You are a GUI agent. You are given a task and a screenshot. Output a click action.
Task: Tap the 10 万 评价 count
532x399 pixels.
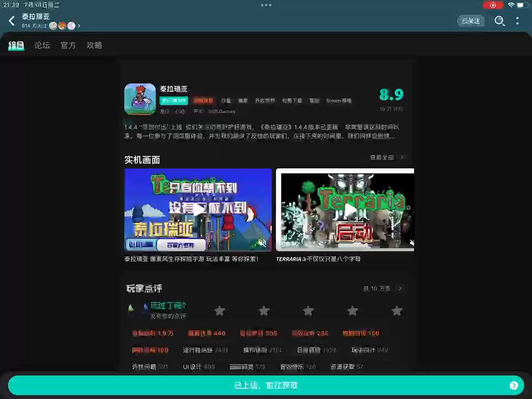391,109
